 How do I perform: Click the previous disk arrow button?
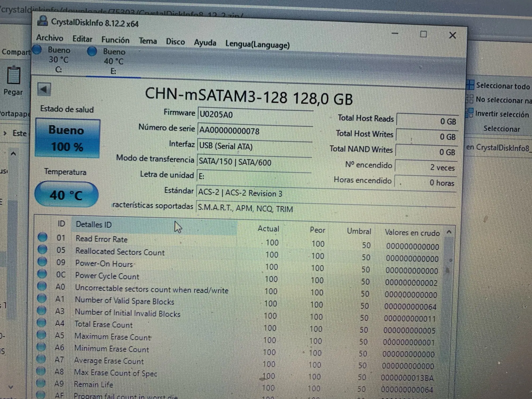(44, 89)
